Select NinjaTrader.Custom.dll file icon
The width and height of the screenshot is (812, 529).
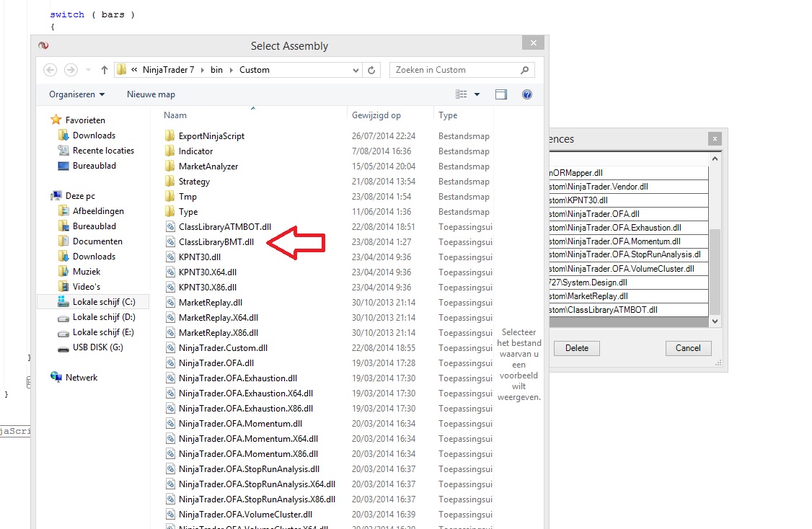(170, 348)
